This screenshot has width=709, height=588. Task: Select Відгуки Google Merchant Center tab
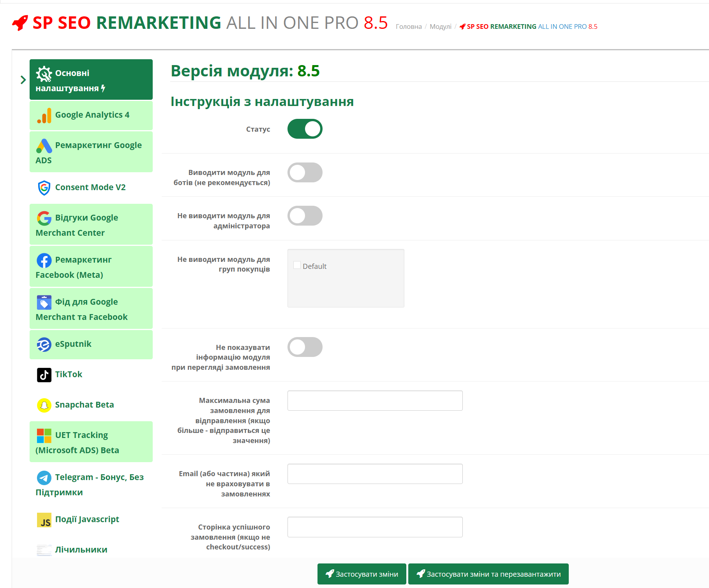(x=91, y=224)
